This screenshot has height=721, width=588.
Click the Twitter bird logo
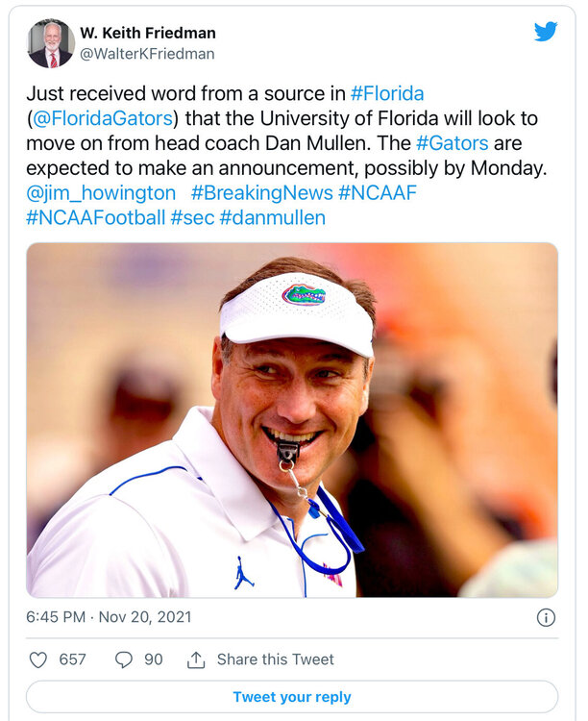tap(546, 32)
